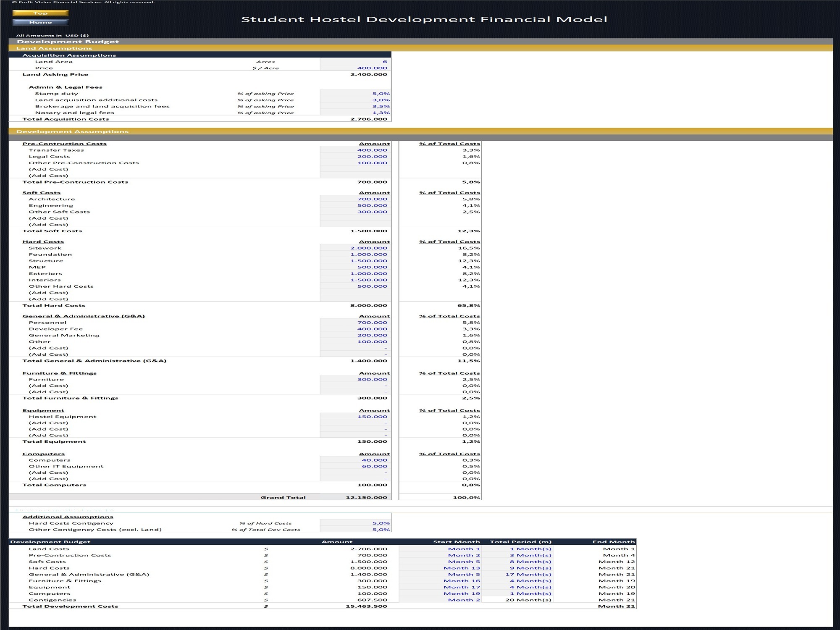Select Other Pre-Construction Costs amount 100.000

355,163
